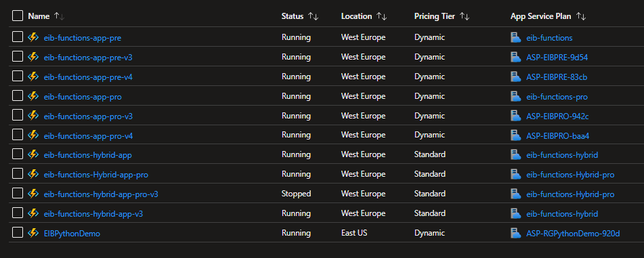Sort by the Location column header
Viewport: 644px width, 258px height.
point(364,16)
